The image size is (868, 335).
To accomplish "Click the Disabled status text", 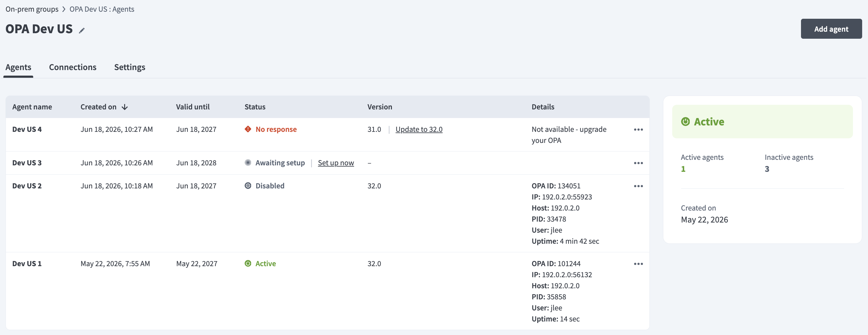I will click(270, 186).
